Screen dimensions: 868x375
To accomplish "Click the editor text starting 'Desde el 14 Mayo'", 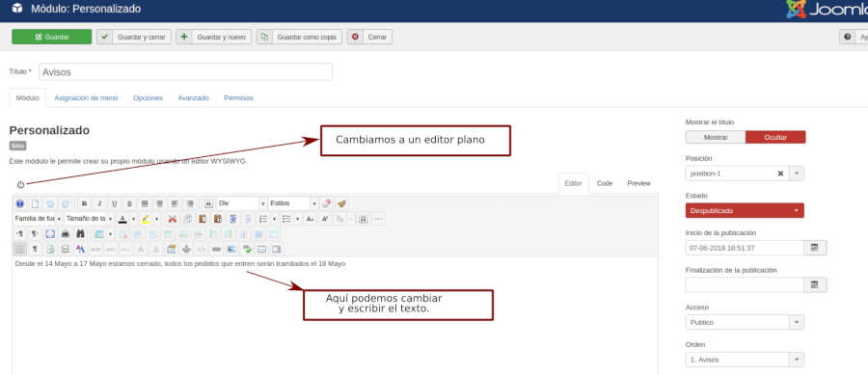I will [x=180, y=264].
